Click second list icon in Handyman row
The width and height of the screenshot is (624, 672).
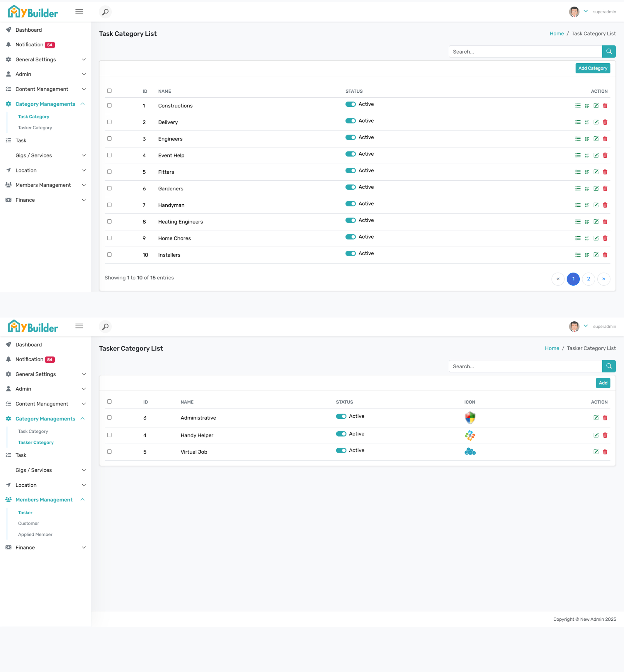(x=586, y=205)
